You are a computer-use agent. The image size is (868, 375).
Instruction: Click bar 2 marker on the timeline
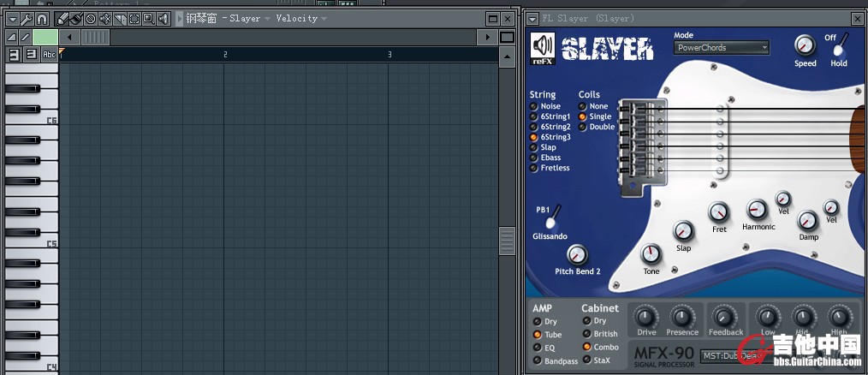(x=225, y=54)
